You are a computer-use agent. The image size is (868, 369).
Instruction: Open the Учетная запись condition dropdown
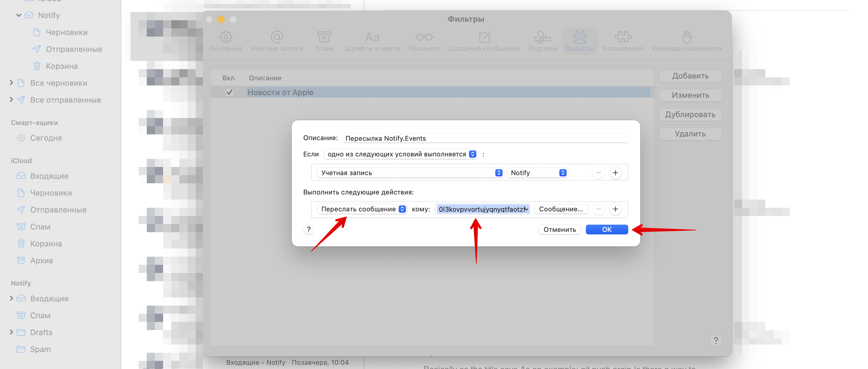[x=410, y=172]
